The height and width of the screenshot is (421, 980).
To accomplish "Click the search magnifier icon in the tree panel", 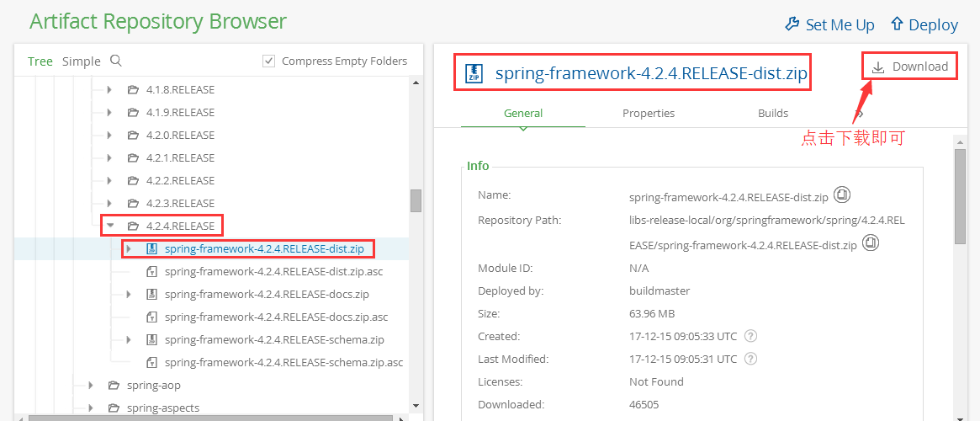I will tap(115, 61).
